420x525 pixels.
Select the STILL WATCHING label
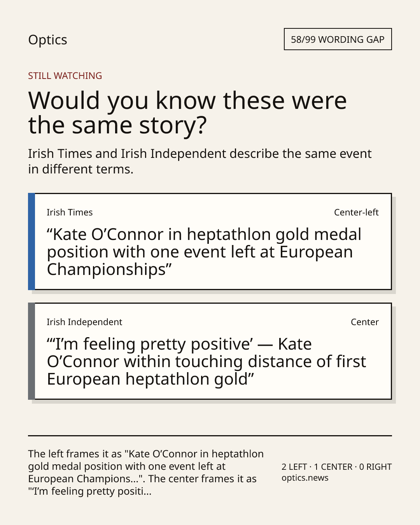[65, 75]
